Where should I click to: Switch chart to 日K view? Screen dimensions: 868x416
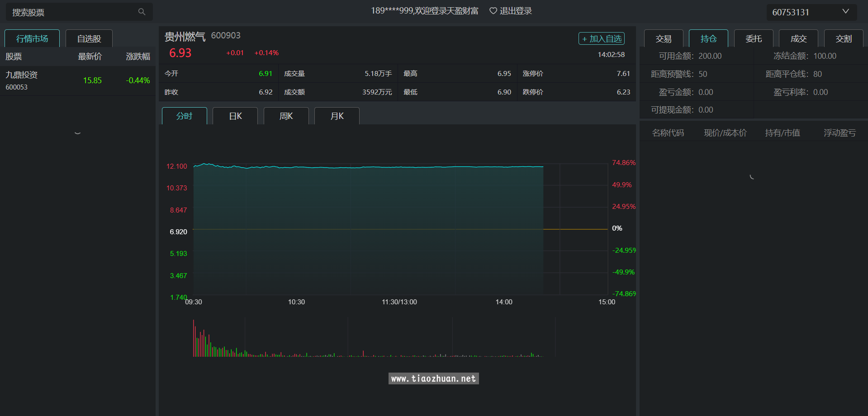(235, 116)
